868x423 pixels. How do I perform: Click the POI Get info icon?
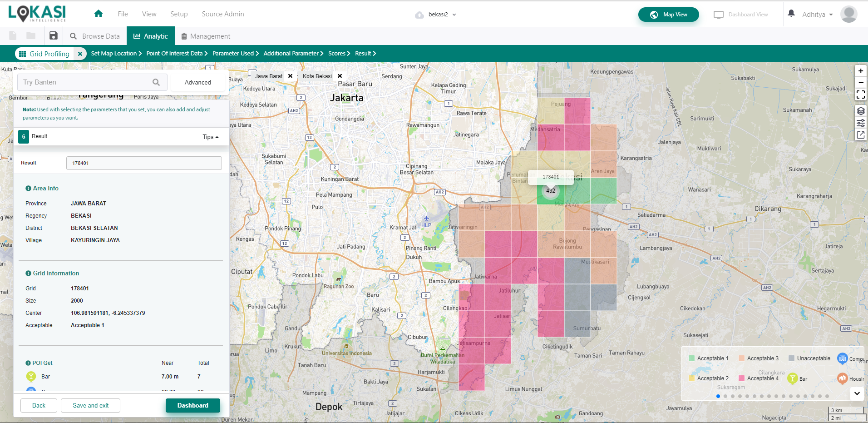[x=28, y=363]
